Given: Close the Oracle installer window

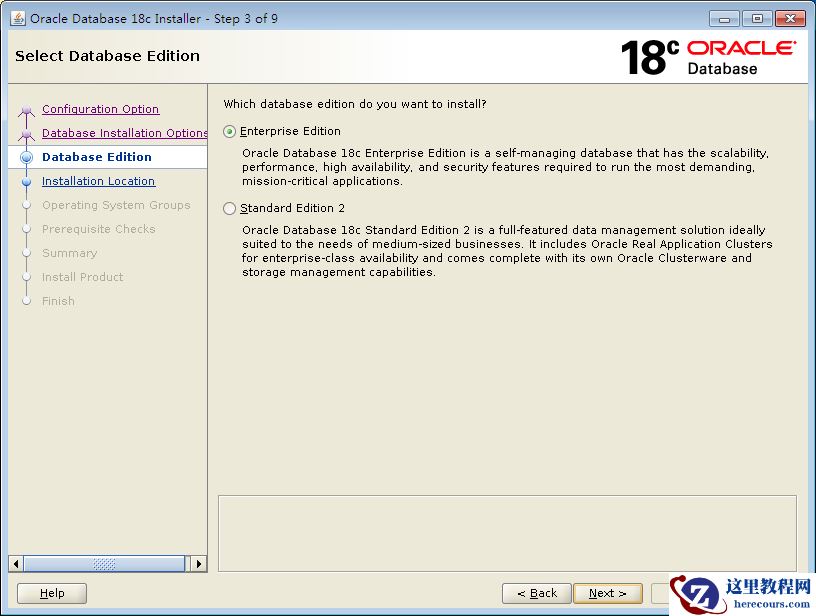Looking at the screenshot, I should [790, 19].
